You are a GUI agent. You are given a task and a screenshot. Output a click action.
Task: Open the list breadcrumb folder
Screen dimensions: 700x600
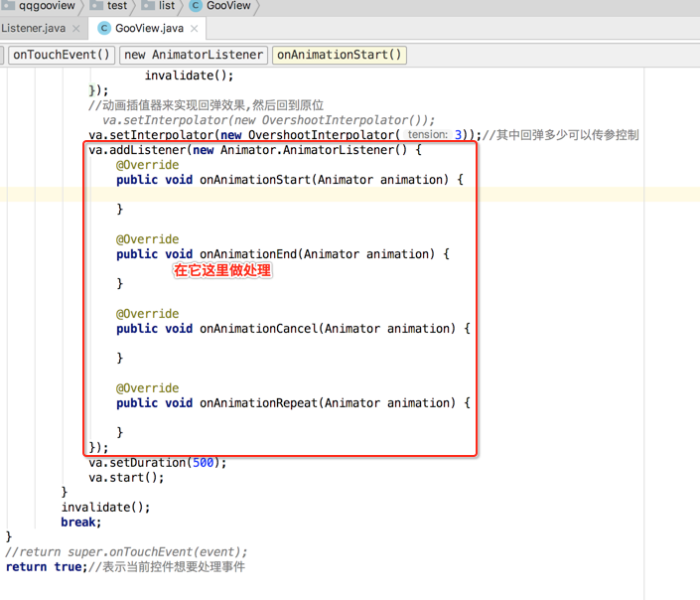click(x=159, y=6)
